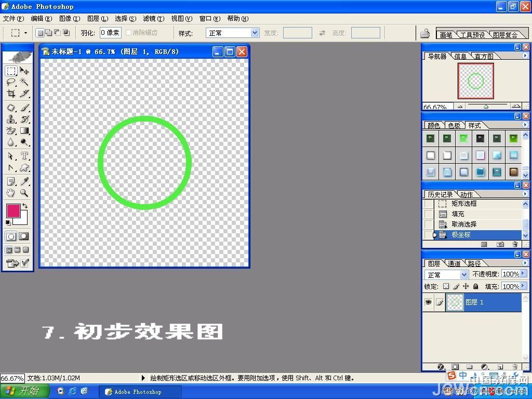Select the Eyedropper tool

[24, 181]
